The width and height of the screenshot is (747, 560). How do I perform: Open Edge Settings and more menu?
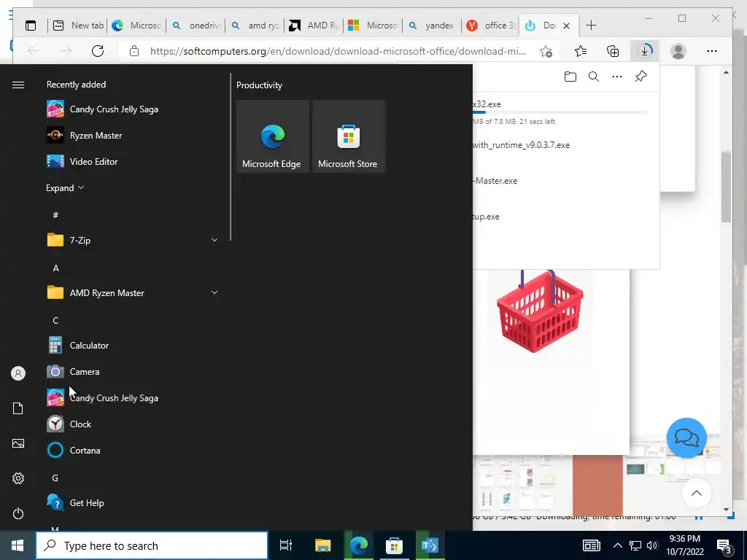[x=712, y=51]
